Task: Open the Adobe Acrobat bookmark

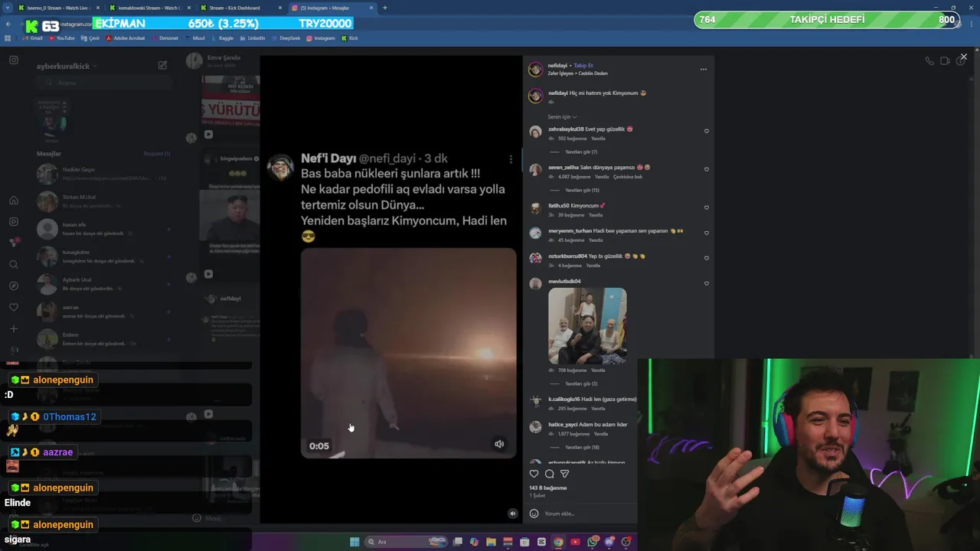Action: point(126,38)
